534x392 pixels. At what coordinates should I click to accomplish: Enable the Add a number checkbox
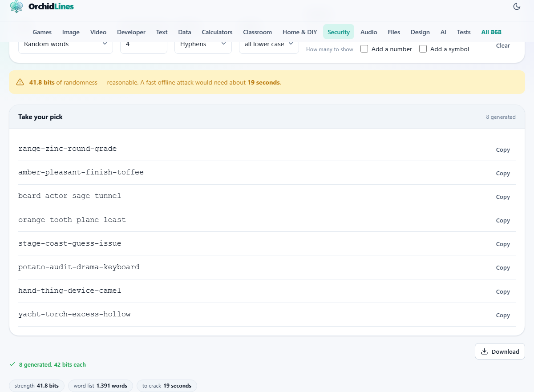[364, 49]
